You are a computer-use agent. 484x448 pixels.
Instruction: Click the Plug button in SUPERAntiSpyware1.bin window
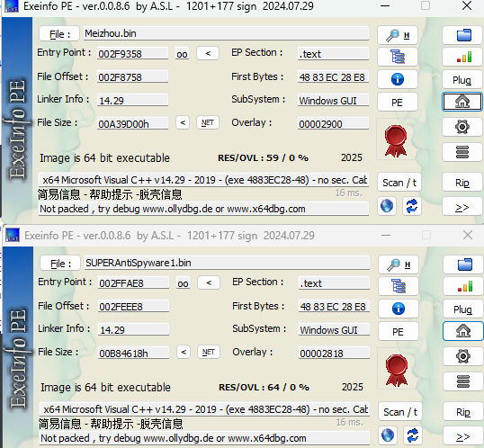(x=463, y=309)
